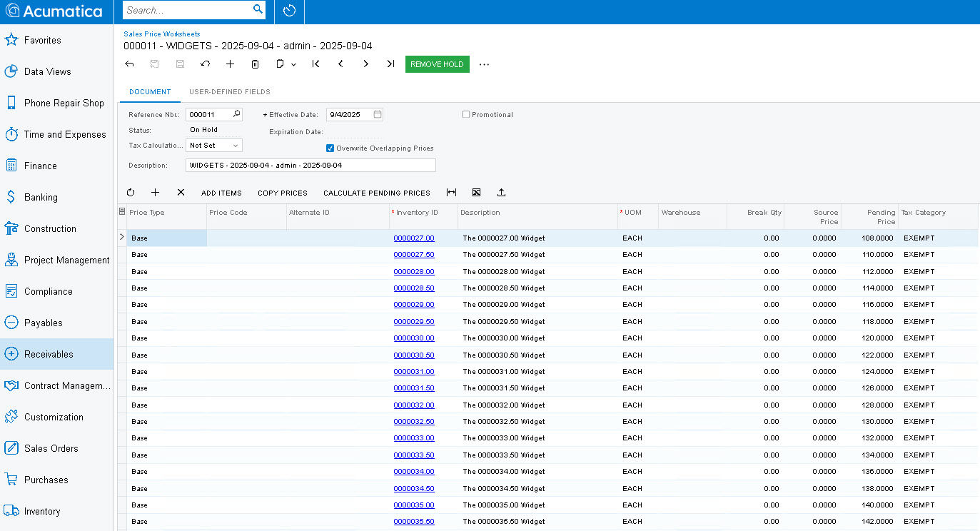Viewport: 980px width, 531px height.
Task: Go to the first record
Action: click(315, 64)
